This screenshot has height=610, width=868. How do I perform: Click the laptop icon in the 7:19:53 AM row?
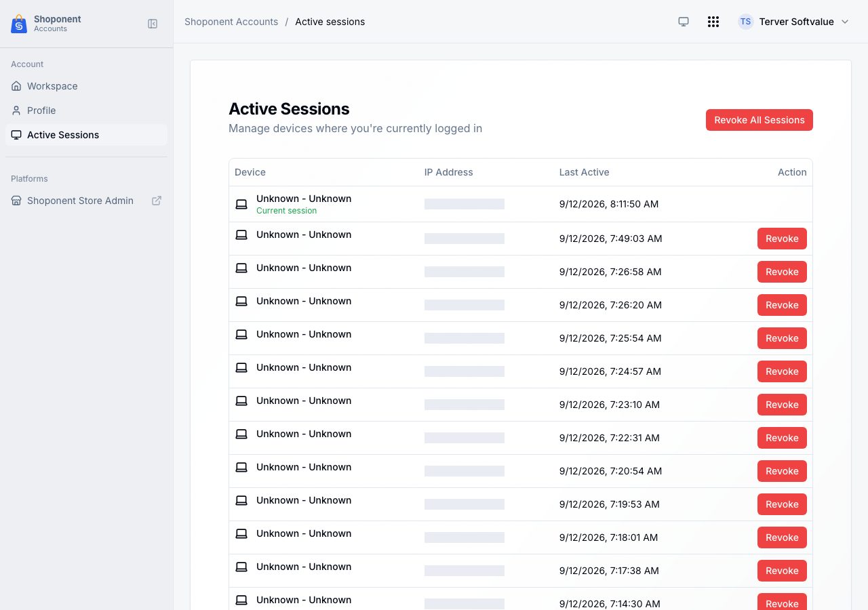pos(241,500)
